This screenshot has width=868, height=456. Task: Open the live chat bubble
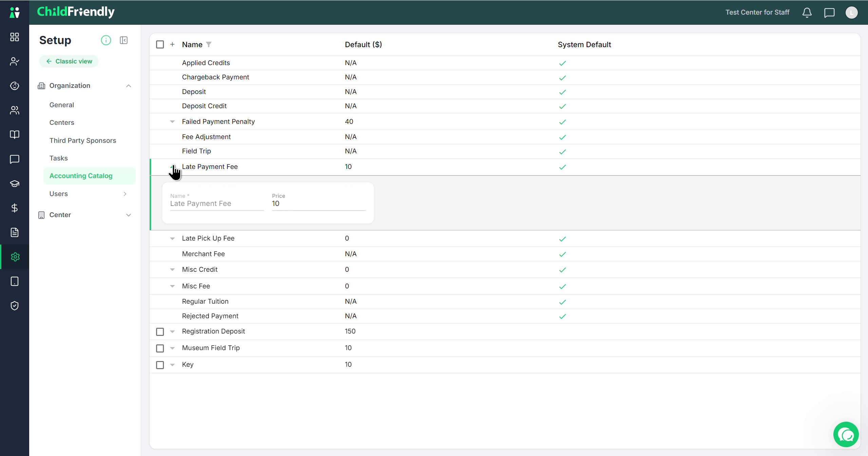click(846, 435)
